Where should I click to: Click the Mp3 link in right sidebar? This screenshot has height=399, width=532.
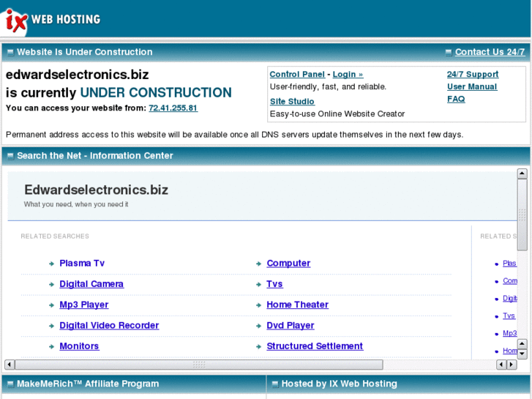[509, 333]
